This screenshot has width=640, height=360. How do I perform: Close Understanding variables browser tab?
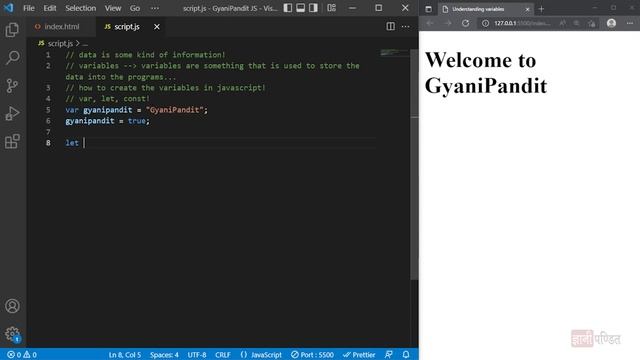[527, 9]
